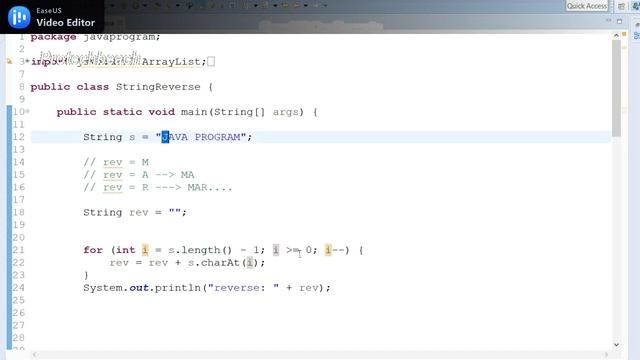Click the for keyword on line 21
The image size is (640, 360).
tap(93, 250)
